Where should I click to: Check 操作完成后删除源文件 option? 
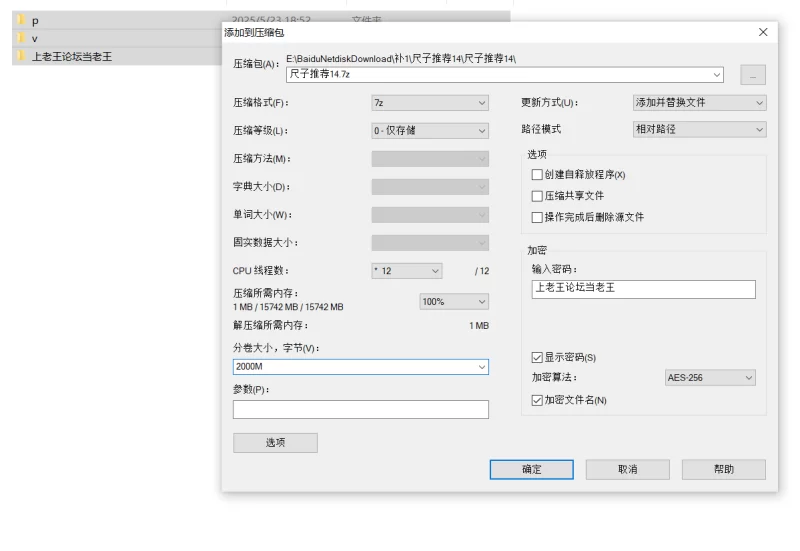point(537,217)
